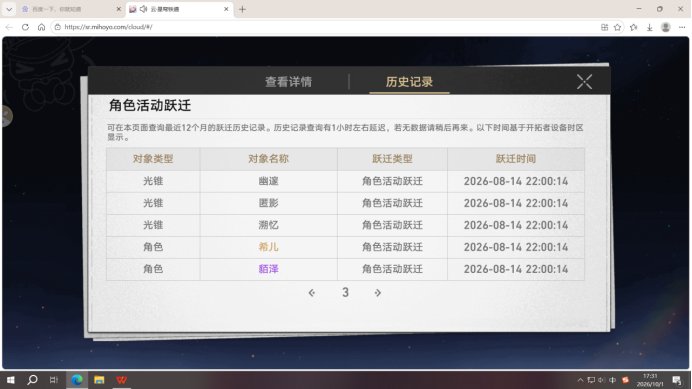
Task: Click the network icon in system tray
Action: (591, 380)
